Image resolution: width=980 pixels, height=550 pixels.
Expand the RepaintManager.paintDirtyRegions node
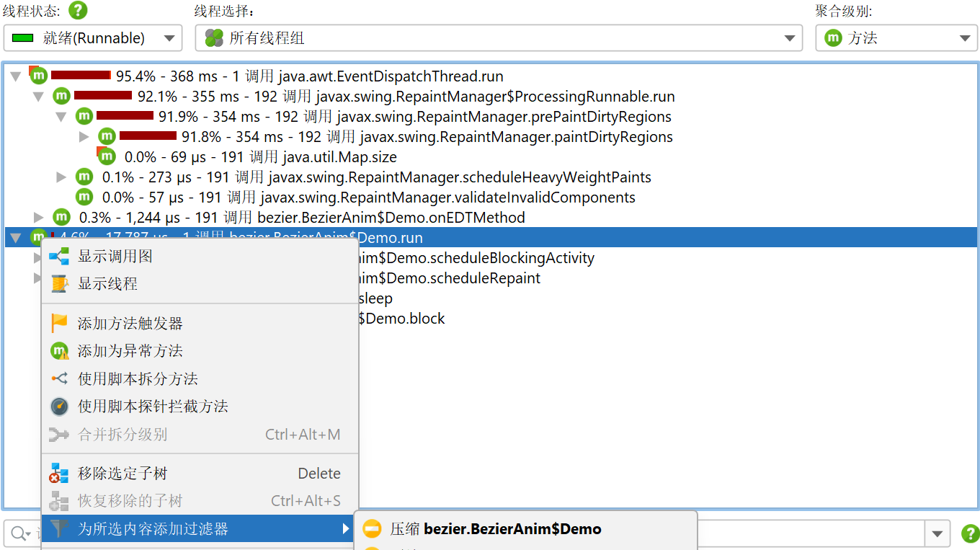tap(84, 137)
